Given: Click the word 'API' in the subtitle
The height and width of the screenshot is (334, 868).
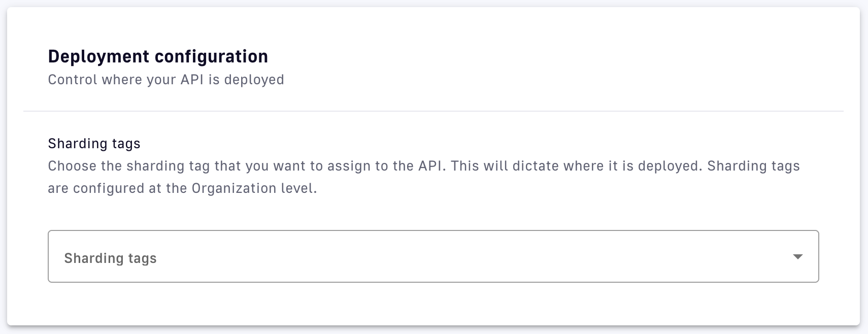Looking at the screenshot, I should pos(192,80).
